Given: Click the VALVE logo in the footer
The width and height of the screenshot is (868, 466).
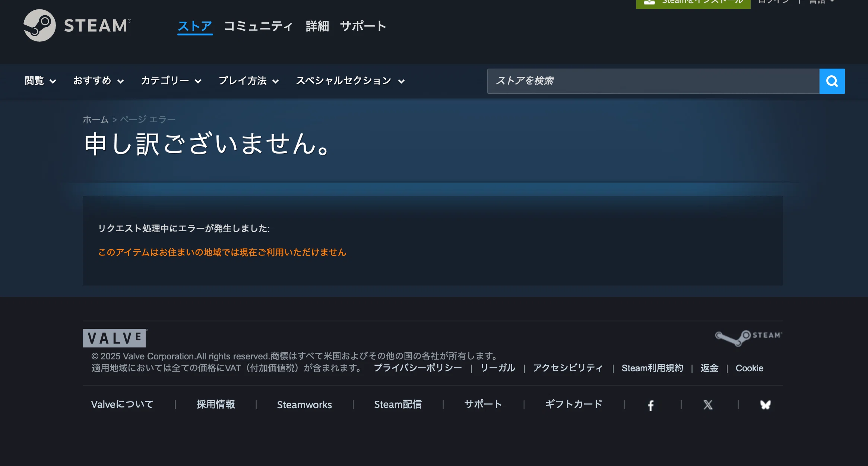Looking at the screenshot, I should [115, 338].
